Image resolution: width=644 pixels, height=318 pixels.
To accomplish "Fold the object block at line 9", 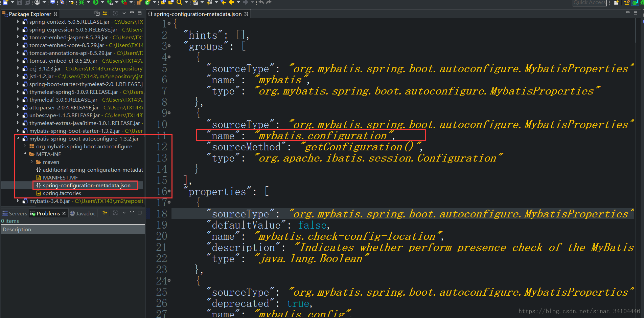I will pos(169,113).
